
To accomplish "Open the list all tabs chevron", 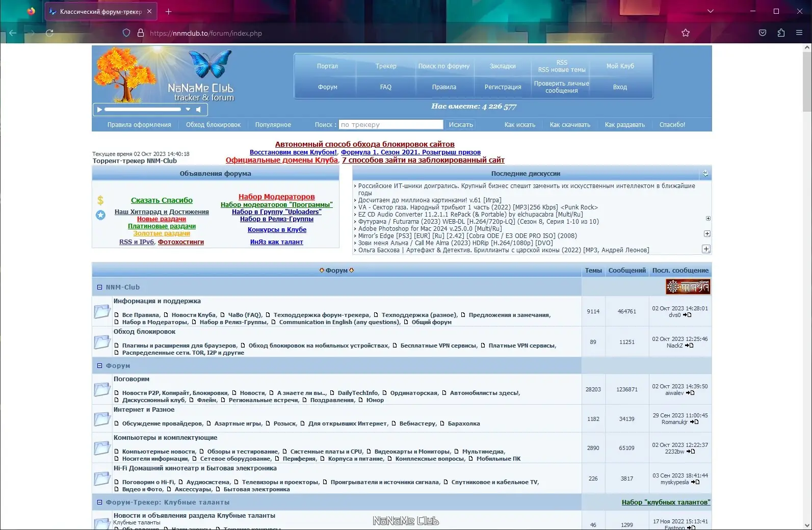I will (711, 11).
